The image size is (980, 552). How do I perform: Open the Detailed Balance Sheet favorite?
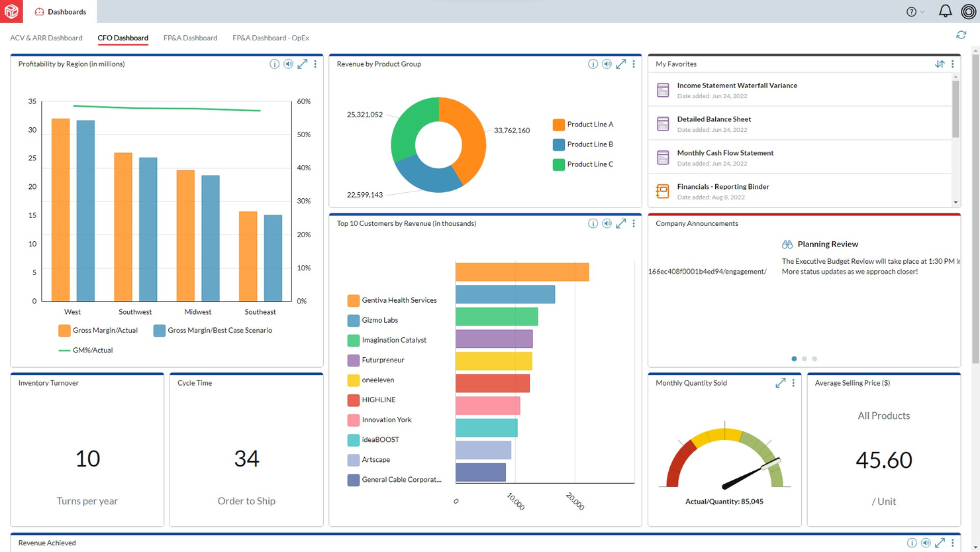click(x=714, y=119)
